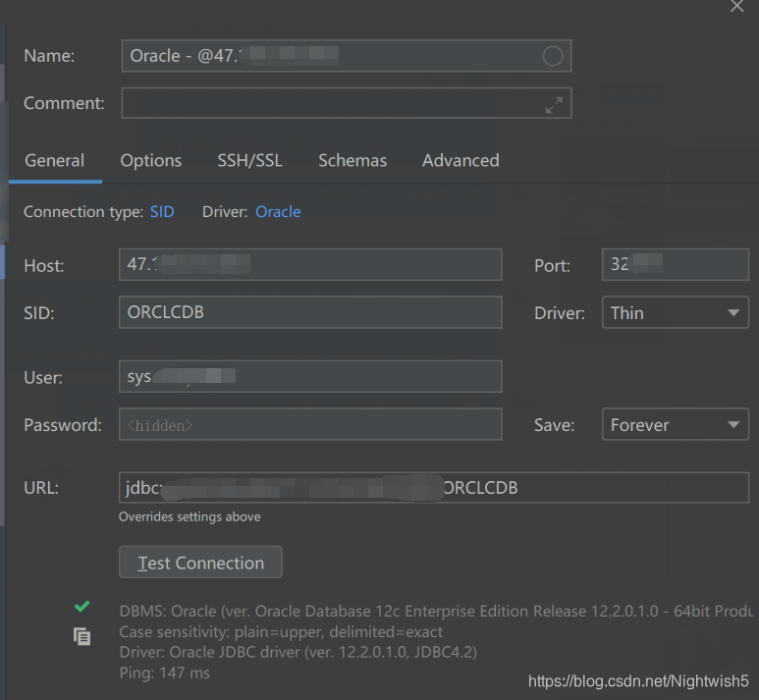
Task: Open the Thin driver dropdown
Action: (x=676, y=313)
